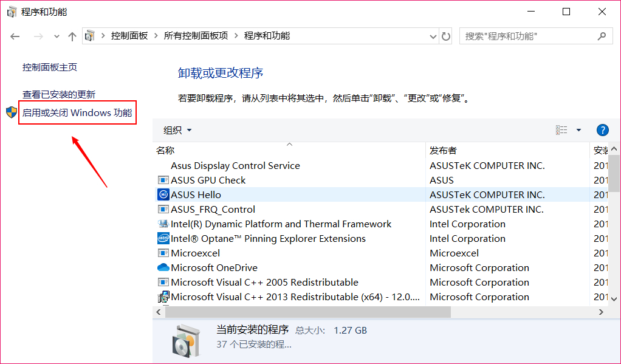Open 查看已安装的更新 link
The height and width of the screenshot is (364, 621).
point(59,95)
